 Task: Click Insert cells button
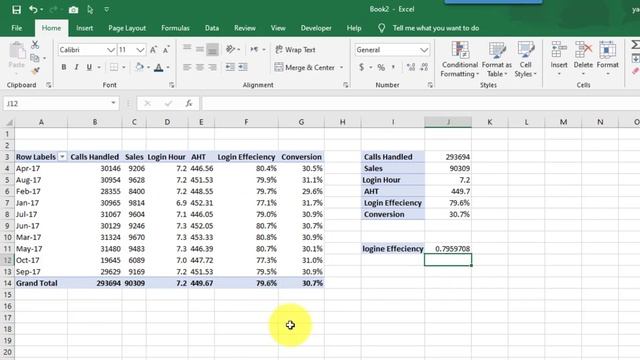click(559, 59)
